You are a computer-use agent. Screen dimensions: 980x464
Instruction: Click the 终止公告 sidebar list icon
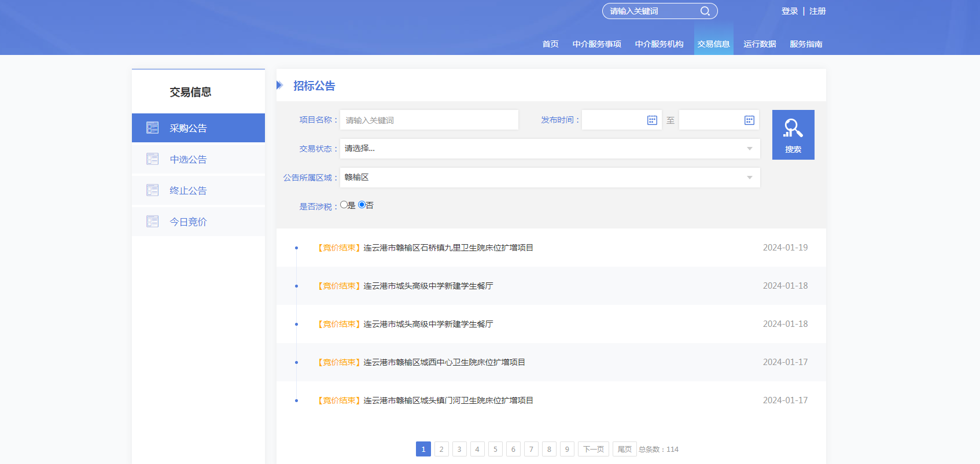(x=153, y=190)
